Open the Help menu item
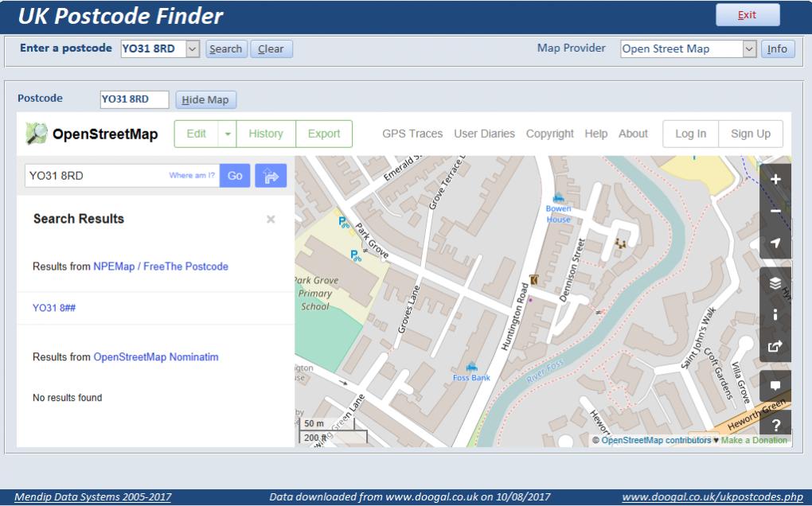Image resolution: width=812 pixels, height=506 pixels. 595,134
